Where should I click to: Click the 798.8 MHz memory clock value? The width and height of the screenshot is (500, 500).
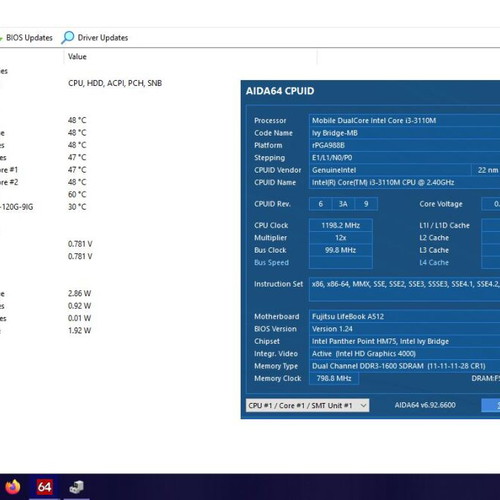[334, 378]
